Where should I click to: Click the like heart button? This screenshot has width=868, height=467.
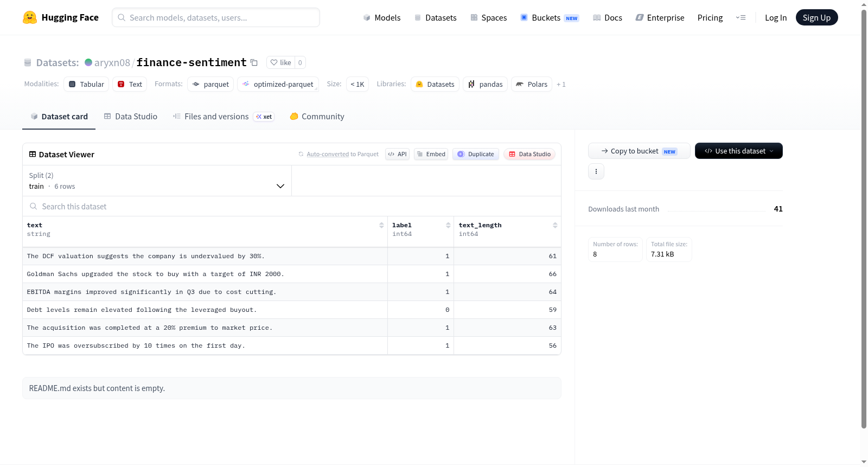click(x=280, y=62)
